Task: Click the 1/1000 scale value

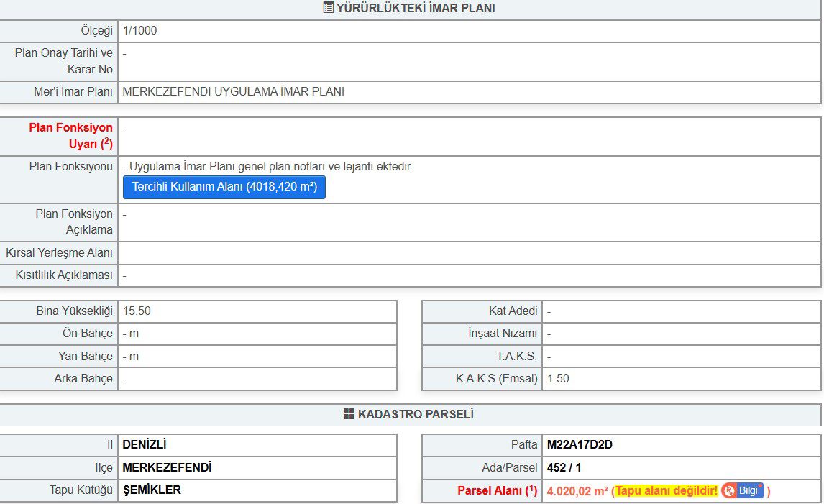Action: coord(139,31)
